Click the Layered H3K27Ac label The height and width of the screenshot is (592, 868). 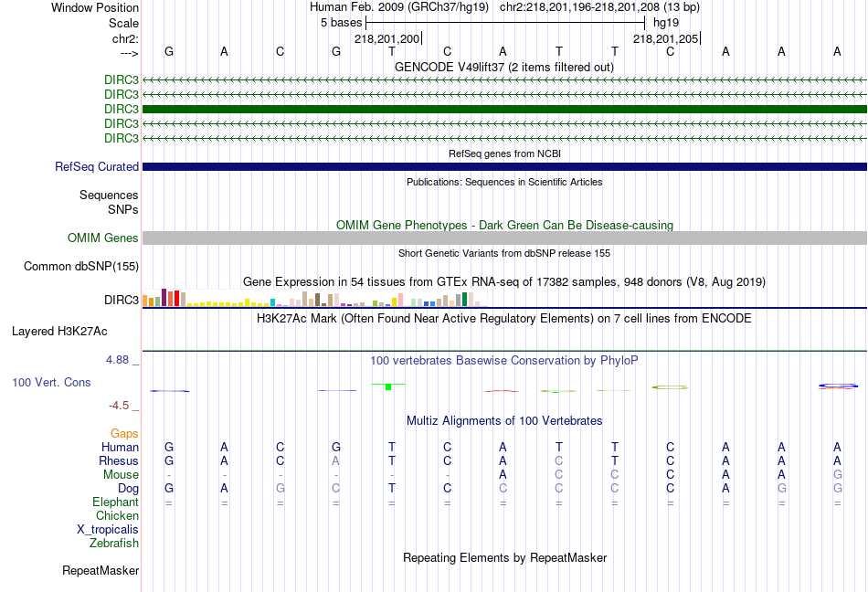click(59, 332)
